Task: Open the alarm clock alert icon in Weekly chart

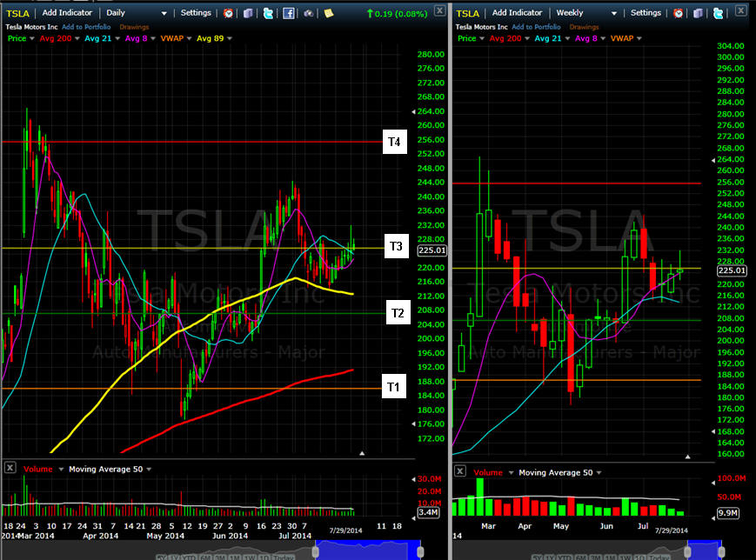Action: (x=678, y=13)
